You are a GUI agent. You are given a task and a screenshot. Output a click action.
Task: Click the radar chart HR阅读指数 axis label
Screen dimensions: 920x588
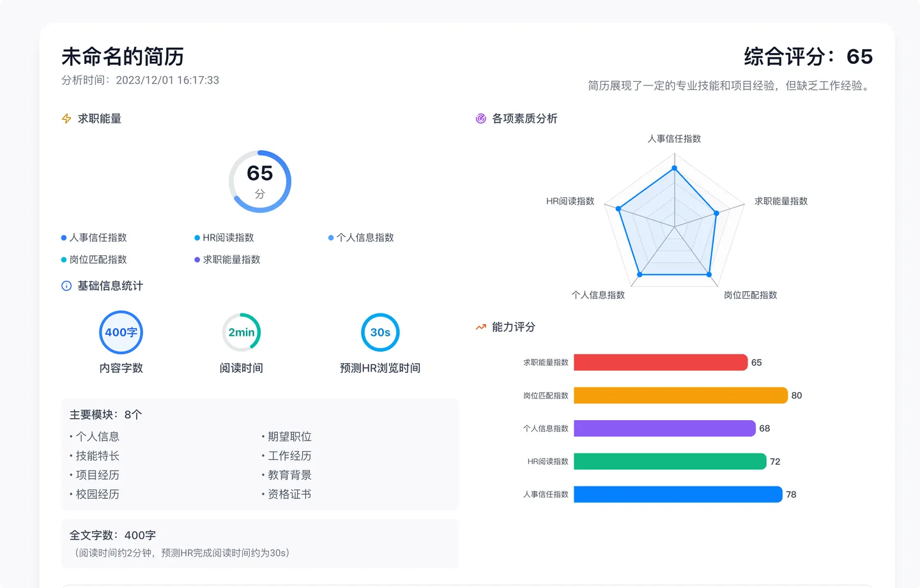(570, 201)
